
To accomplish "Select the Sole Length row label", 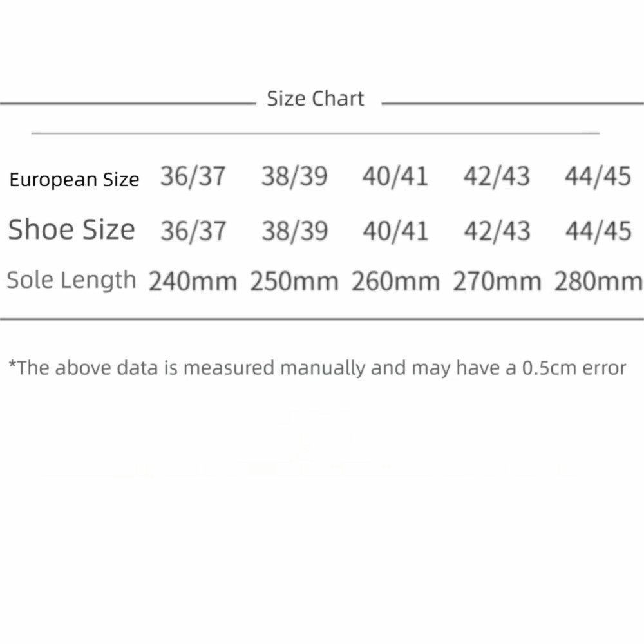I will point(71,280).
